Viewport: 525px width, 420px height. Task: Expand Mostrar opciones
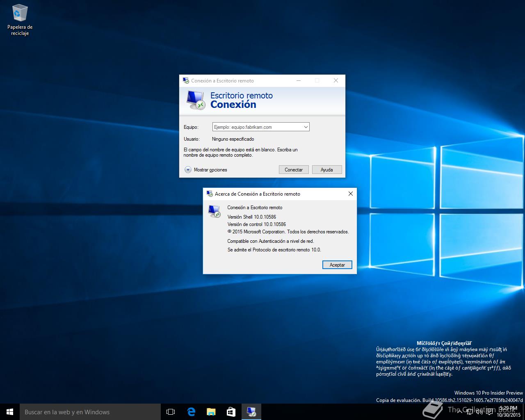[x=205, y=170]
